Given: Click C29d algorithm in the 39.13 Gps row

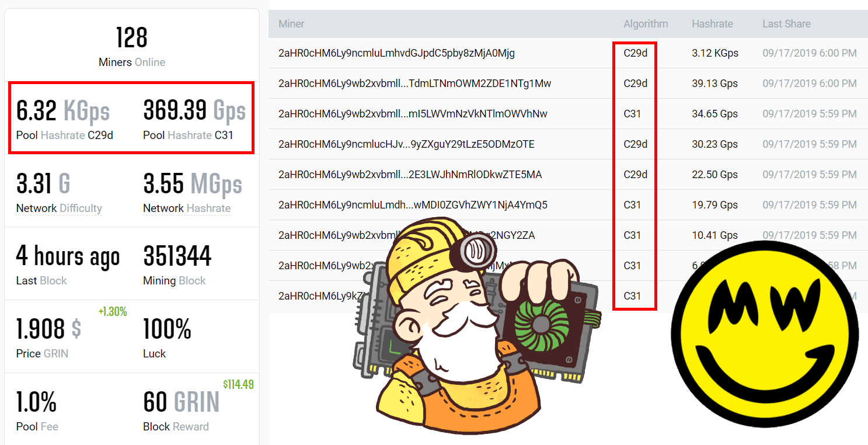Looking at the screenshot, I should pos(635,84).
